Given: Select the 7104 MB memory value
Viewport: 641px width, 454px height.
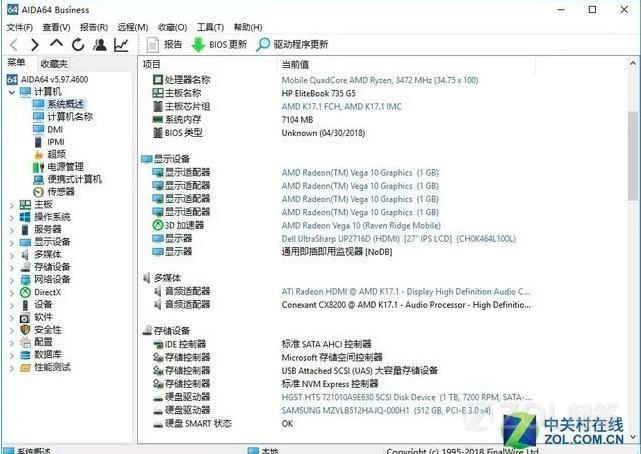Looking at the screenshot, I should [x=297, y=120].
